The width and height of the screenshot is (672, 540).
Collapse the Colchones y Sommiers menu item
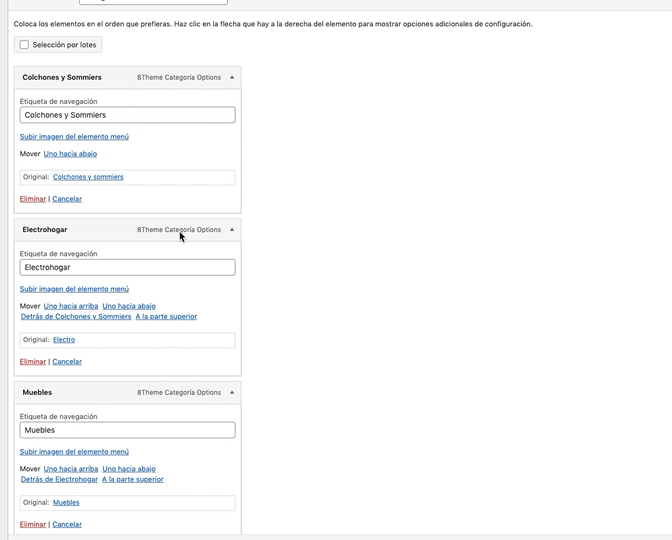(232, 77)
